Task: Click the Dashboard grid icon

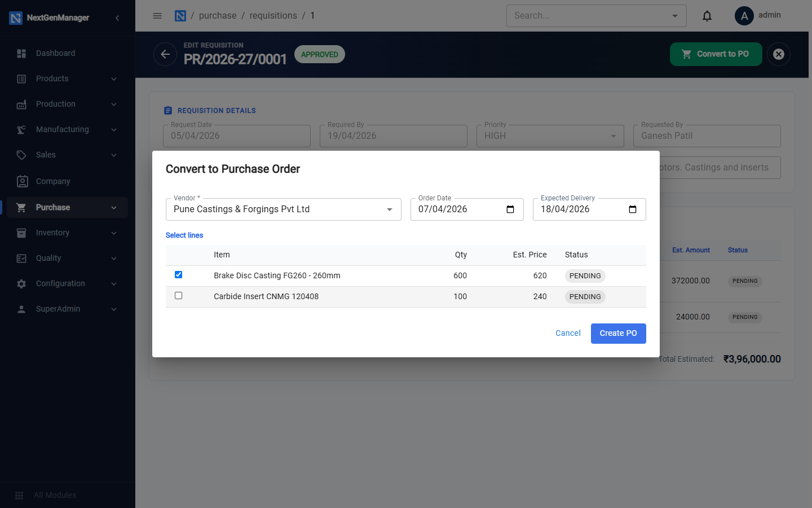Action: point(21,53)
